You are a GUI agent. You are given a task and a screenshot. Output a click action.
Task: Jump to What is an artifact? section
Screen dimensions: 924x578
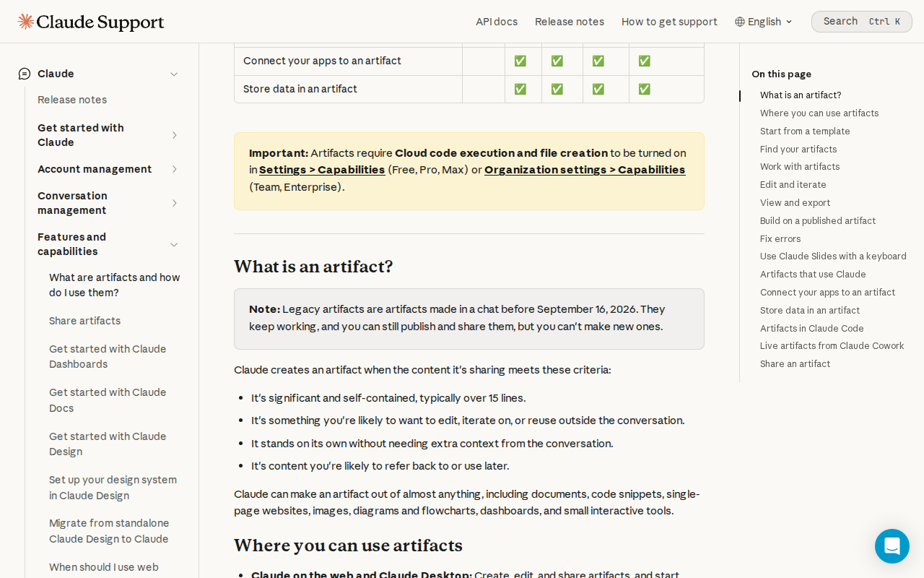click(801, 95)
